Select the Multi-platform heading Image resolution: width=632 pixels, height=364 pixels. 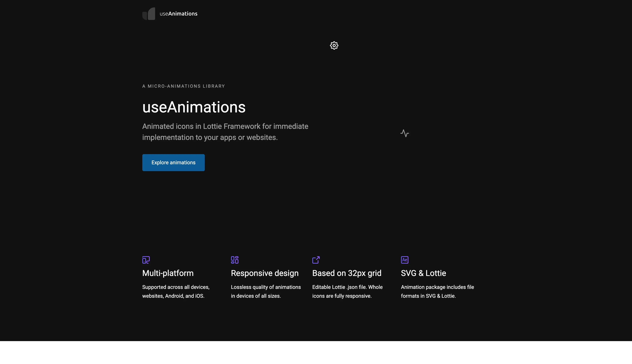click(x=168, y=273)
